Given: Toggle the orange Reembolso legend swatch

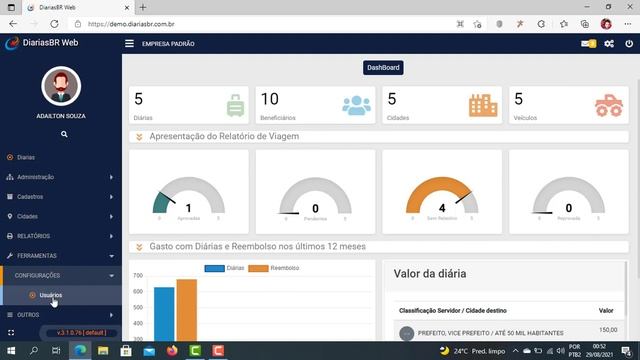Looking at the screenshot, I should click(258, 268).
